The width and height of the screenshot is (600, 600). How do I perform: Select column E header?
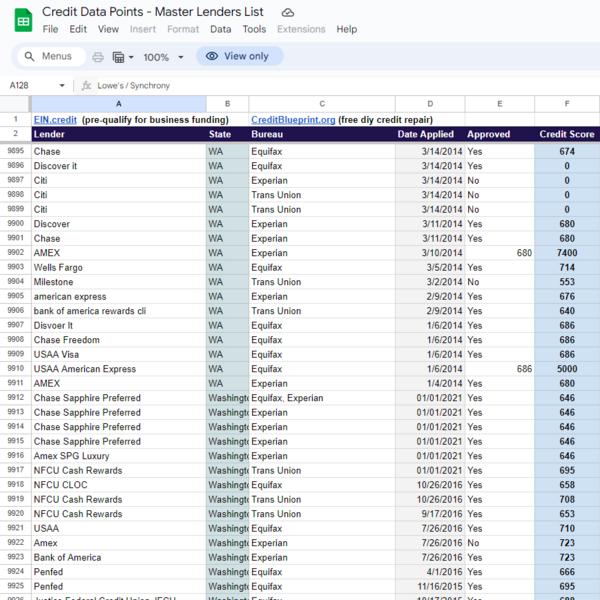coord(499,104)
